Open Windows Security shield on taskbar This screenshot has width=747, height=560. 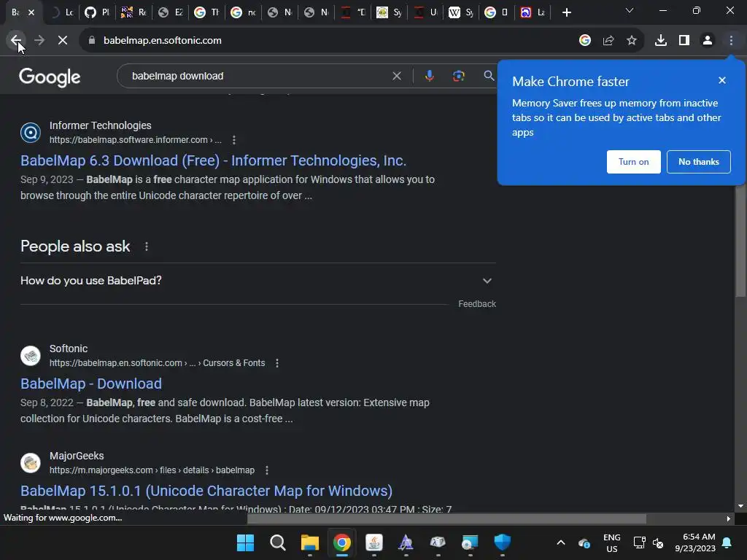coord(502,542)
